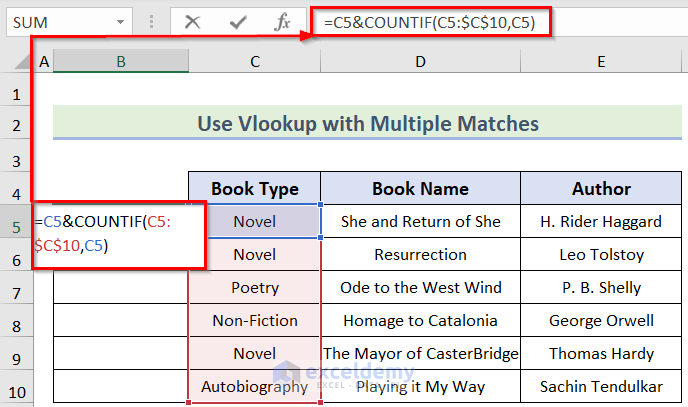
Task: Select column B header
Action: [120, 62]
